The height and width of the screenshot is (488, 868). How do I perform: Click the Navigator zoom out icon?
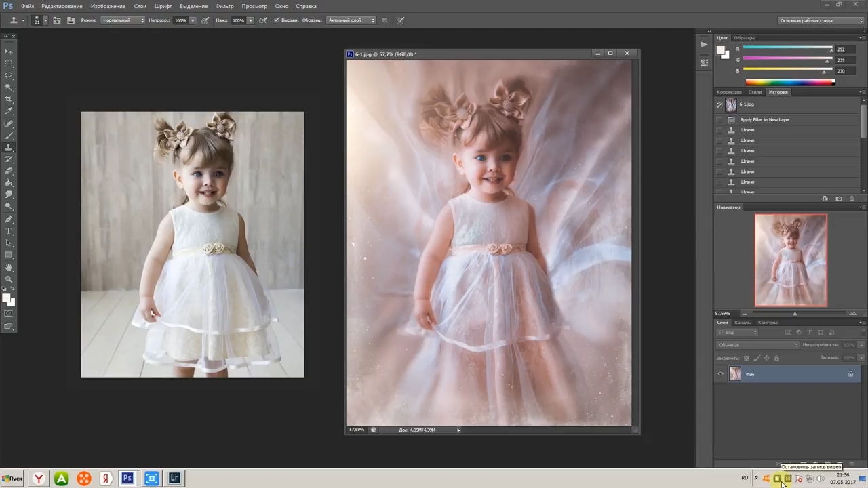point(745,314)
